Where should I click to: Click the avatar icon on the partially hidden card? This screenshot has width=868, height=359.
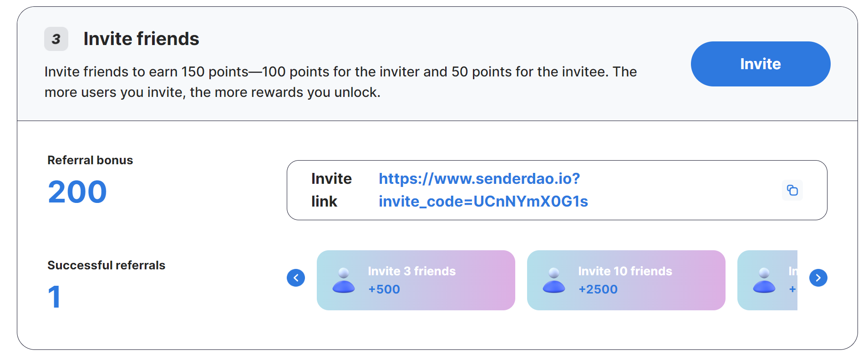pos(764,280)
